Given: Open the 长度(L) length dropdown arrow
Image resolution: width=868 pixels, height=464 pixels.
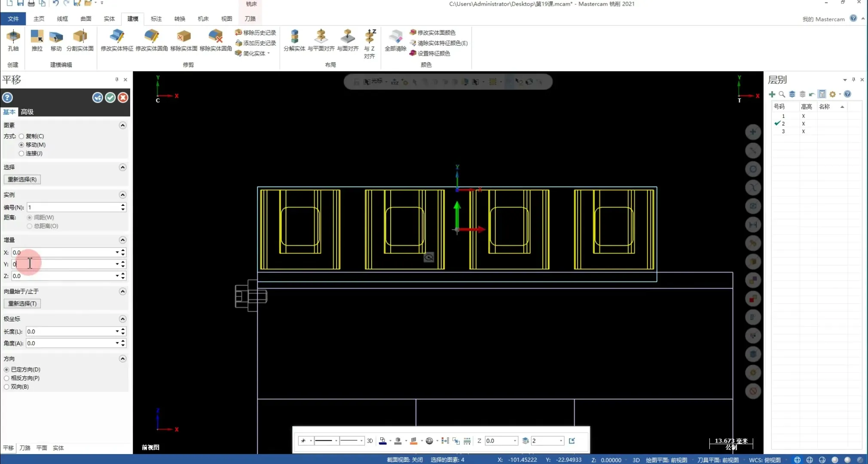Looking at the screenshot, I should point(117,331).
